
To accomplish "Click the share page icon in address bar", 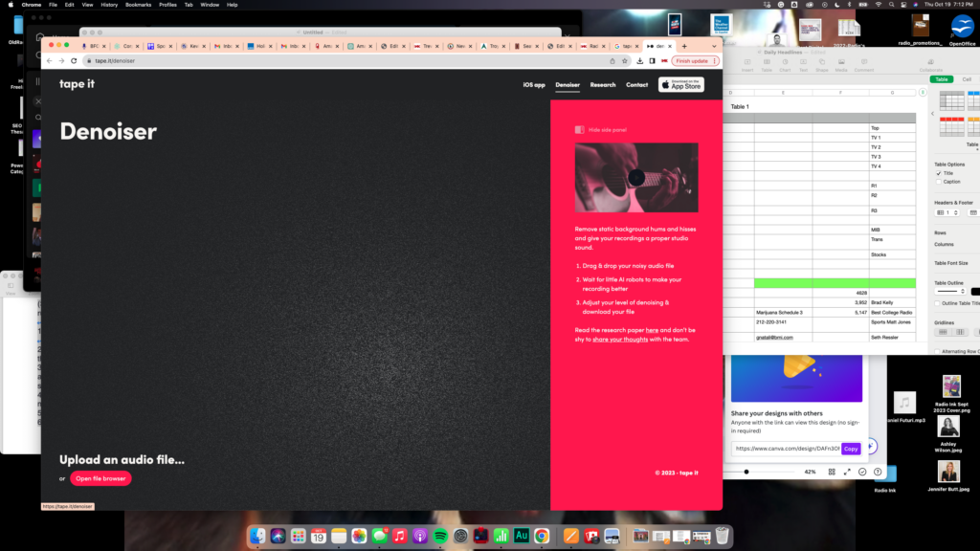I will (612, 60).
